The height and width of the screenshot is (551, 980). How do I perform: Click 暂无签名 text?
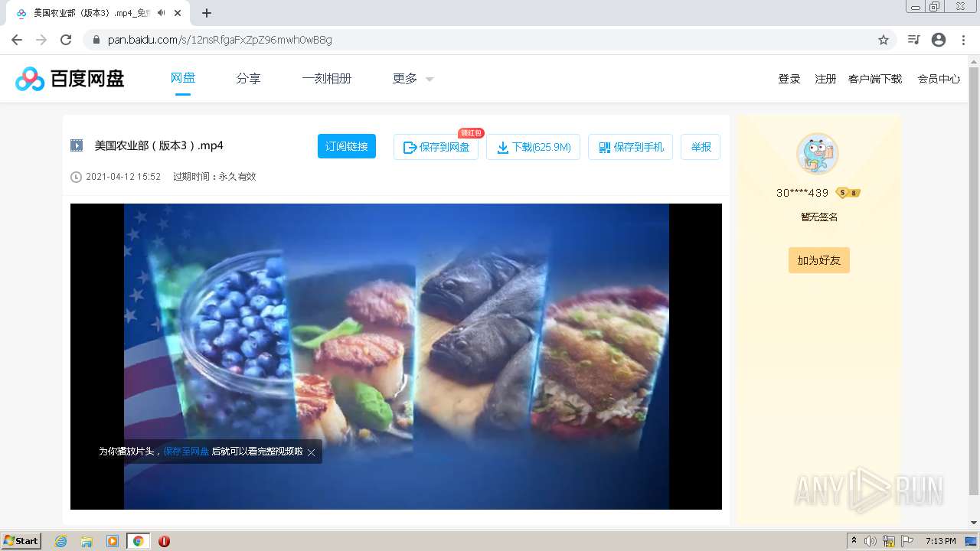click(819, 217)
